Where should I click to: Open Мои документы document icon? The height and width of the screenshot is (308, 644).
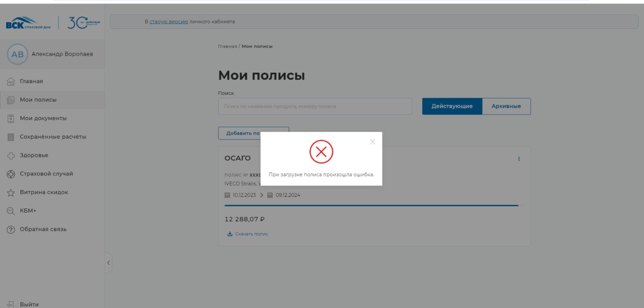pos(11,119)
